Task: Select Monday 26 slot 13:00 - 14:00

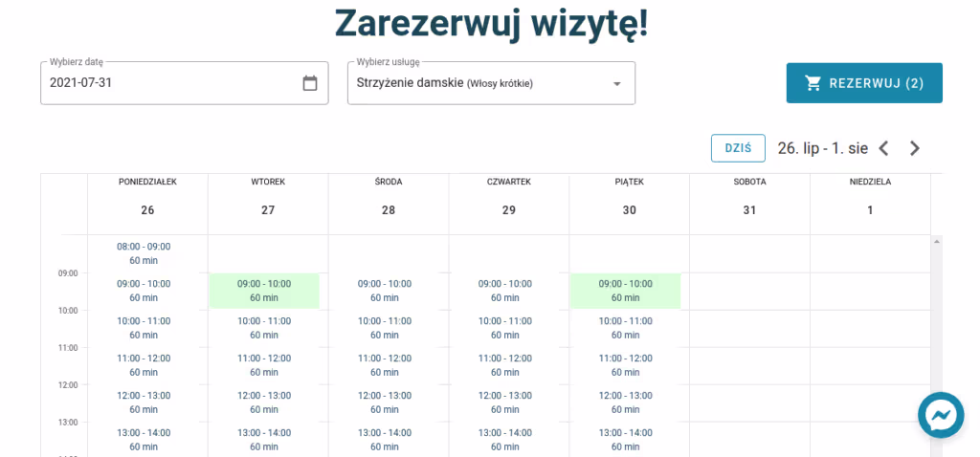Action: pos(144,440)
